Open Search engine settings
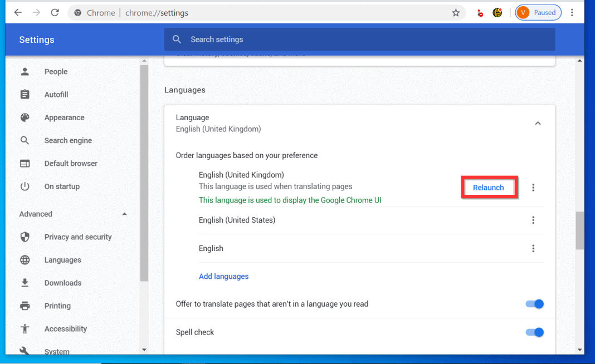 click(68, 140)
